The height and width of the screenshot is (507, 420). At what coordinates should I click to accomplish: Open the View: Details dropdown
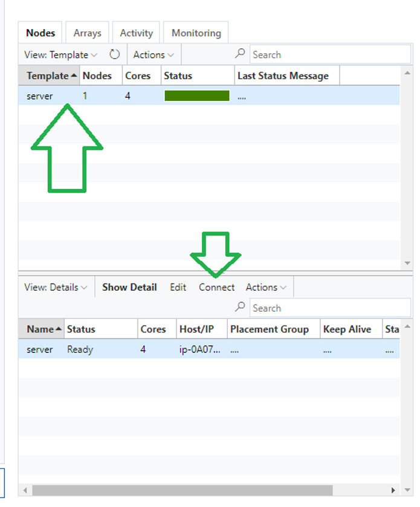[56, 287]
